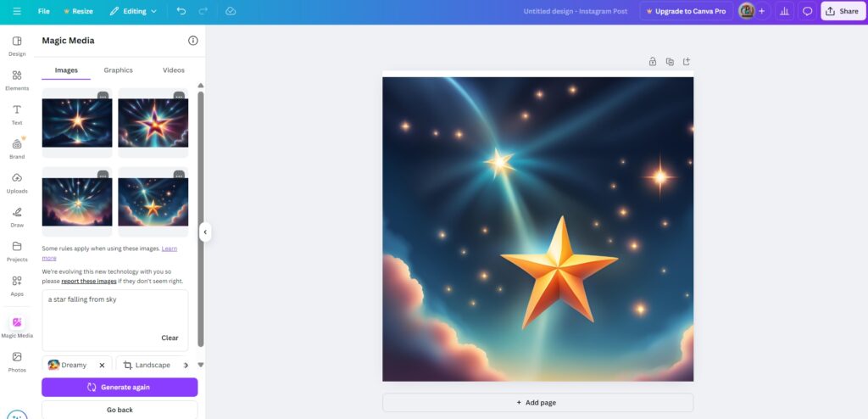Click the duplicate page icon above canvas
868x419 pixels.
pos(670,61)
